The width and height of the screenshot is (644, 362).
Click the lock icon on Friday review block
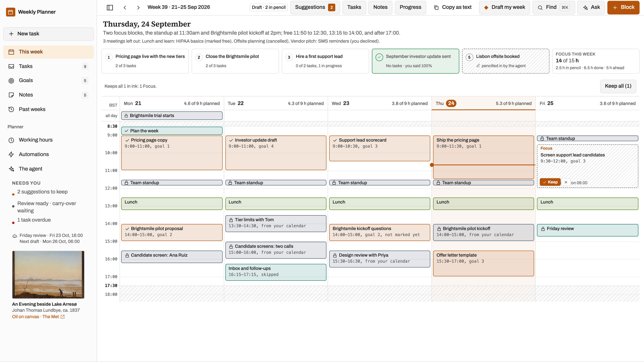pyautogui.click(x=543, y=229)
